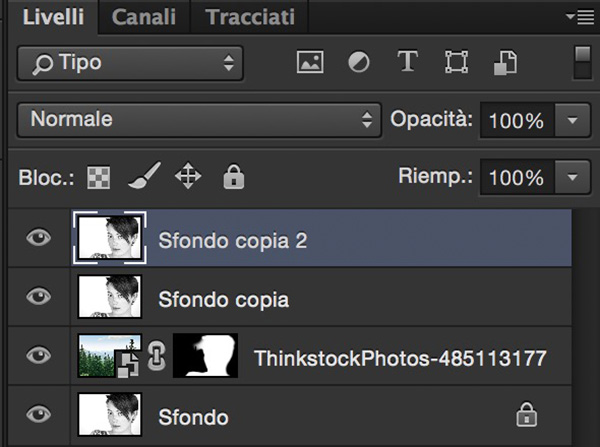Hide the Sfondo copia 2 layer

point(39,238)
